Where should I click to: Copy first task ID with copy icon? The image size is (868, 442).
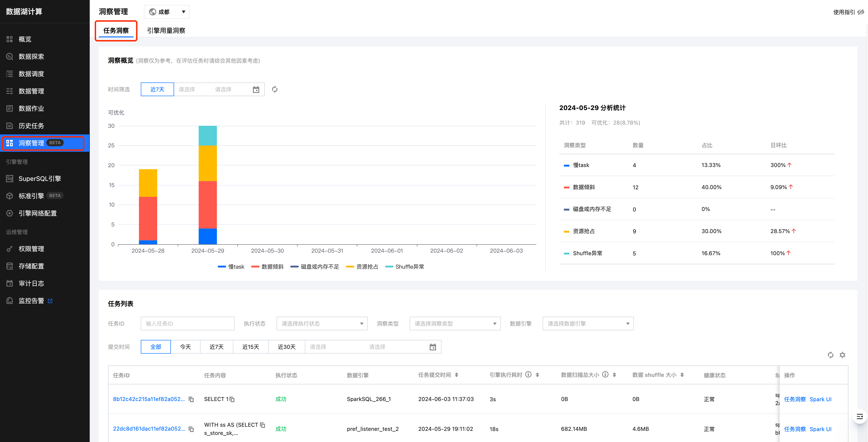[x=191, y=399]
